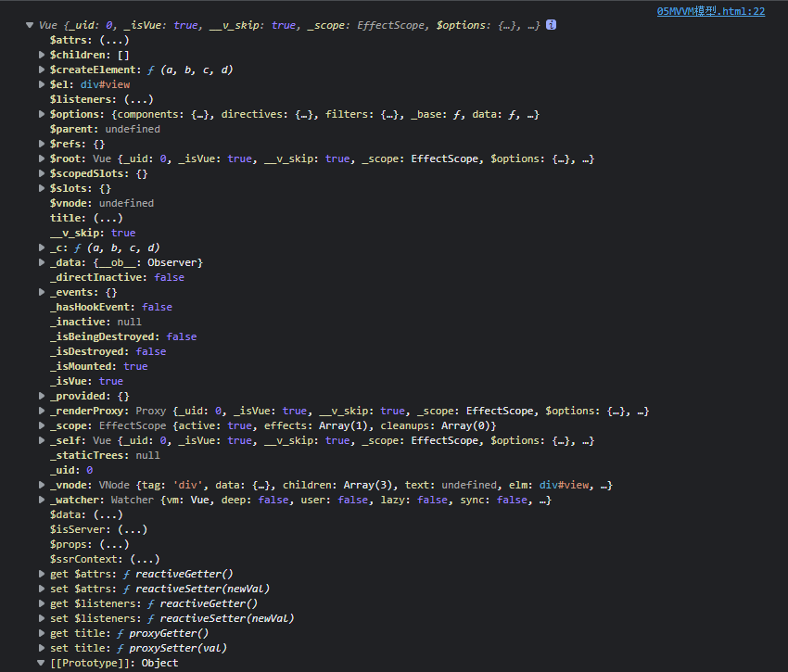Invoke the $attrs (...) getter

click(114, 40)
